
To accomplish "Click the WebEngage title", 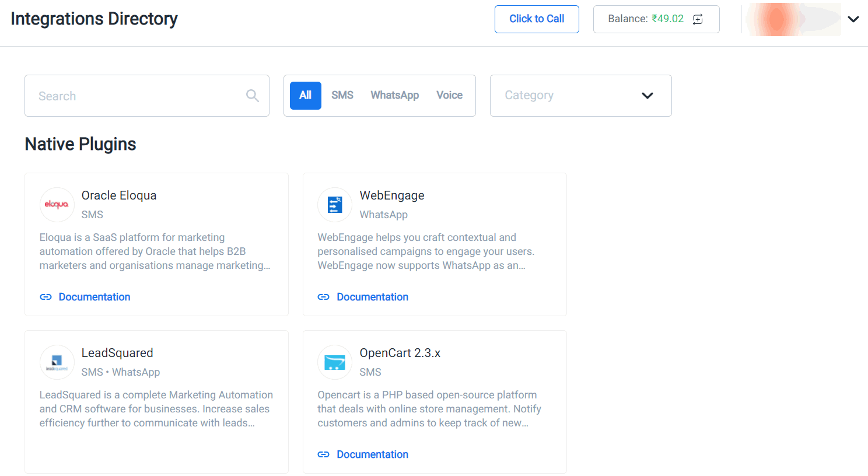I will click(392, 195).
